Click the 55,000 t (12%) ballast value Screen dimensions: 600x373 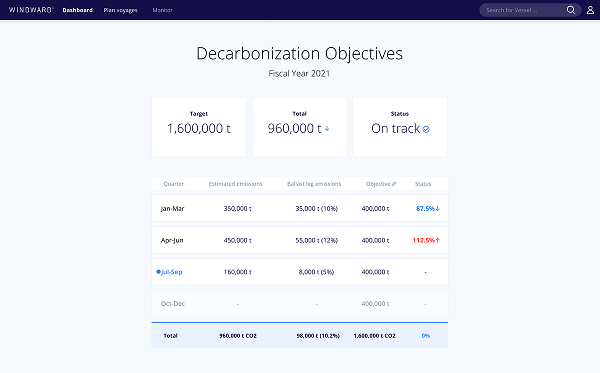point(316,240)
